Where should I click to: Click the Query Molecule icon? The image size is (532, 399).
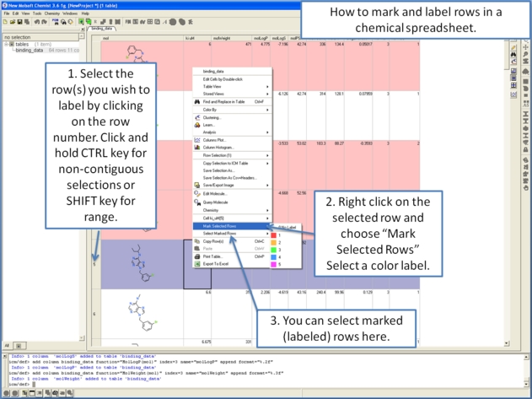click(x=197, y=202)
